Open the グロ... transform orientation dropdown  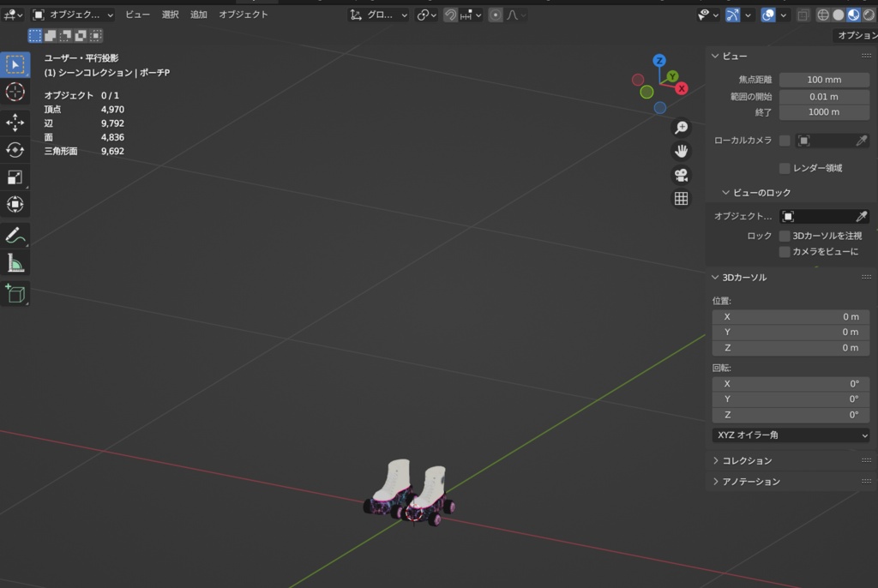pos(379,15)
